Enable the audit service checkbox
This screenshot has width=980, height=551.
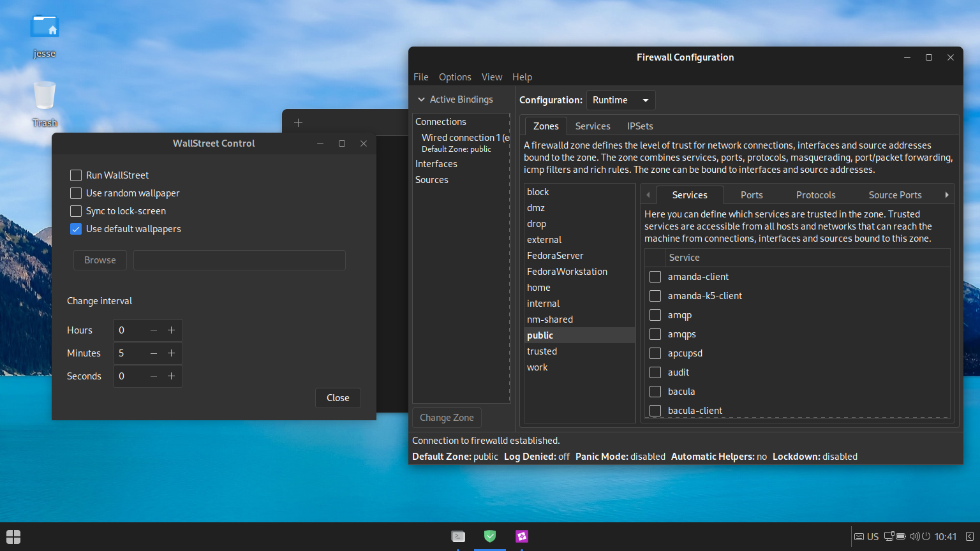pyautogui.click(x=655, y=372)
